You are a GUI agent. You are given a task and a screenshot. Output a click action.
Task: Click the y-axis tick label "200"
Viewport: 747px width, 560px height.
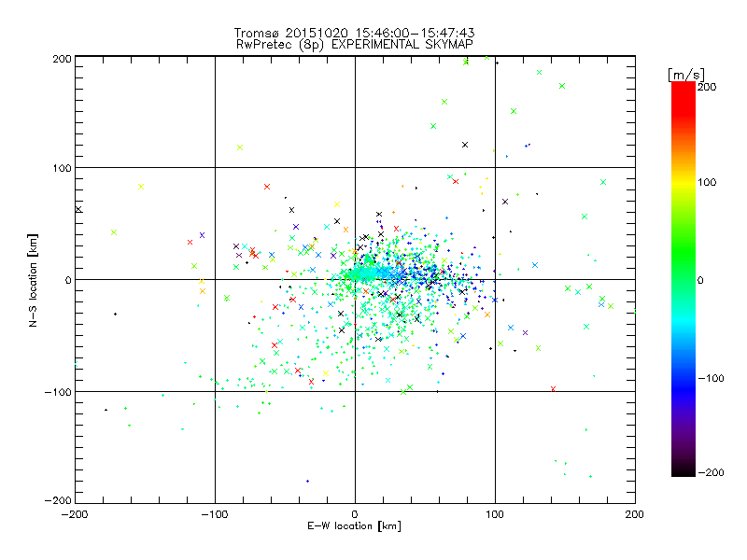click(x=62, y=59)
